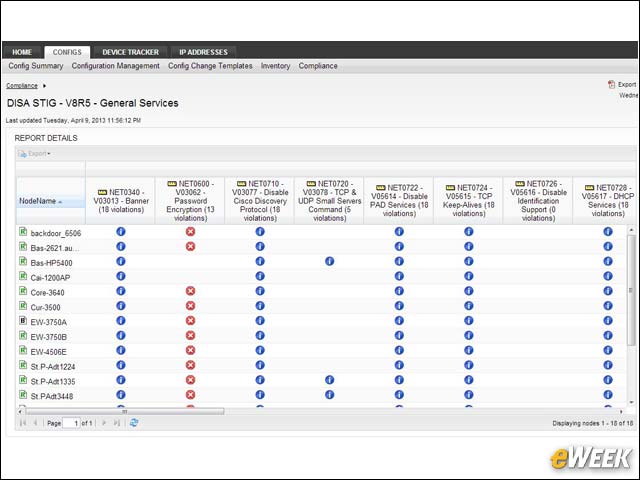The image size is (640, 480).
Task: Click NET0722 Disable PAD Services header
Action: click(x=399, y=201)
